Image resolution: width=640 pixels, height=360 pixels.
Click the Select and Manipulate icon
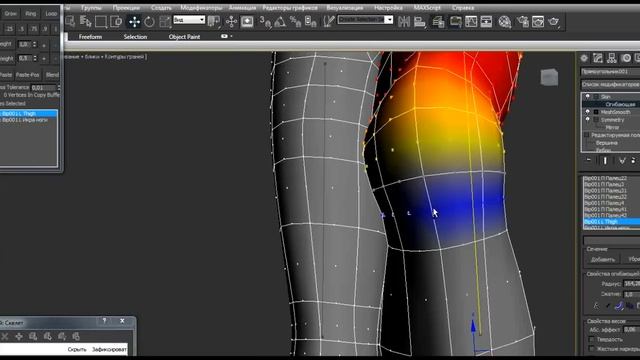click(x=231, y=22)
